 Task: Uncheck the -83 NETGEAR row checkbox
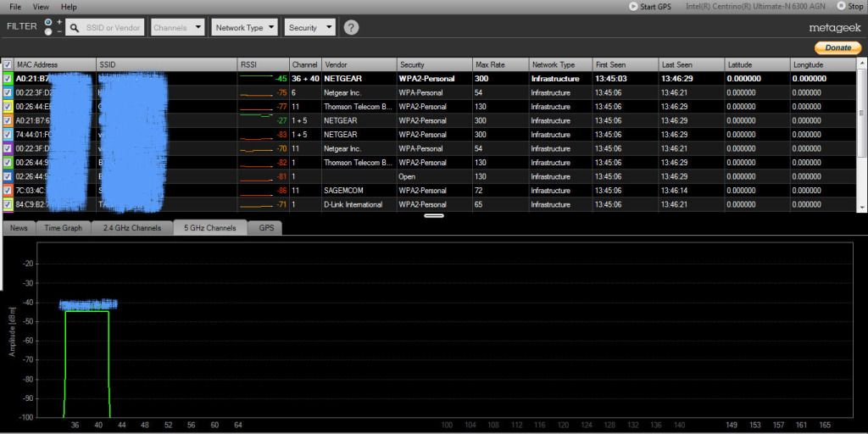click(8, 135)
